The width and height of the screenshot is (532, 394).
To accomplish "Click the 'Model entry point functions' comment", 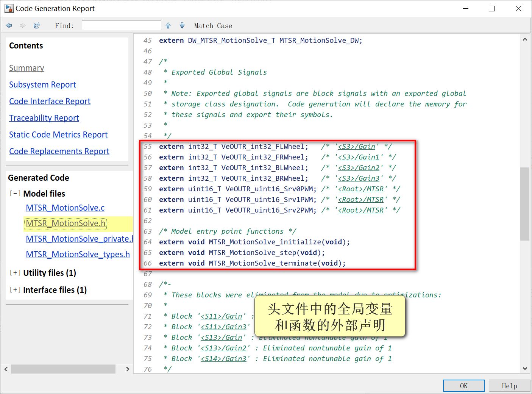I will [x=228, y=231].
